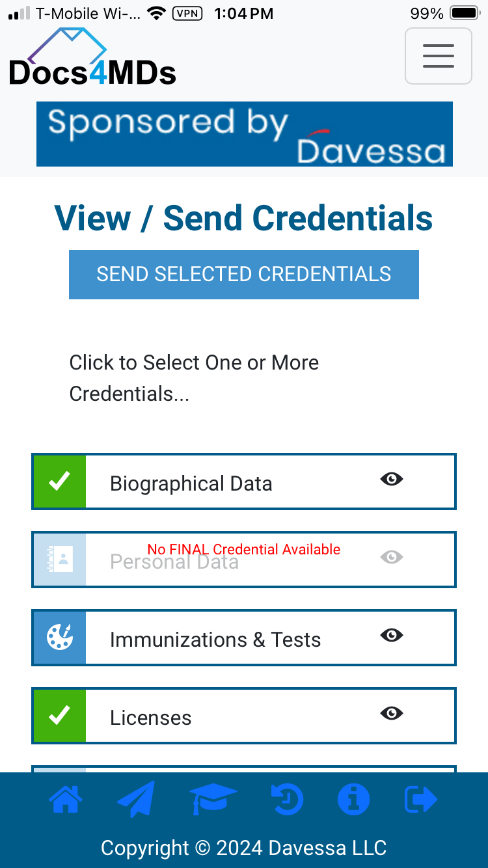Expand the hamburger navigation menu
Viewport: 488px width, 868px height.
coord(438,56)
